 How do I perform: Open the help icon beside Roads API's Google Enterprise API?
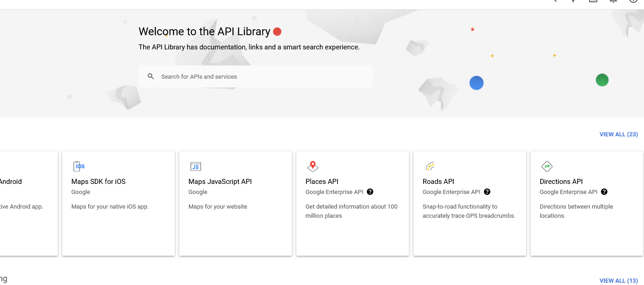487,192
